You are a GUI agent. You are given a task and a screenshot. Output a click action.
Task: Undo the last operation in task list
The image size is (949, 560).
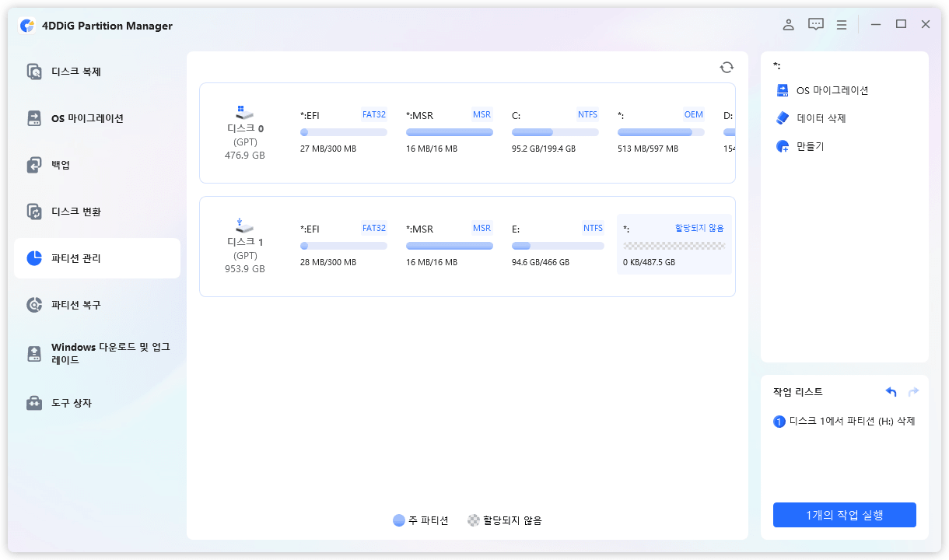coord(891,392)
